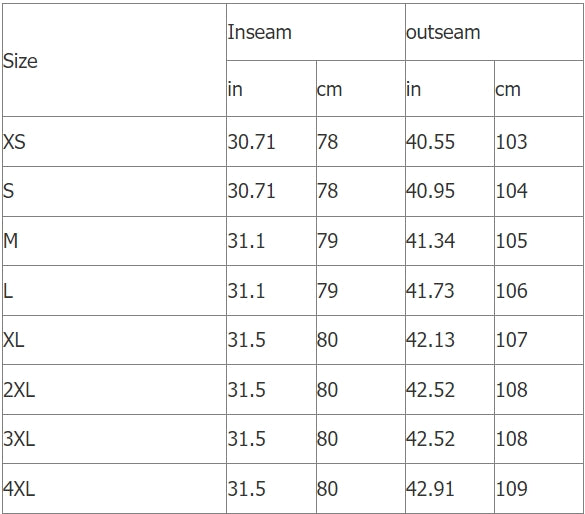Select the 109 cm outseam cell
585x514 pixels.
[x=539, y=488]
